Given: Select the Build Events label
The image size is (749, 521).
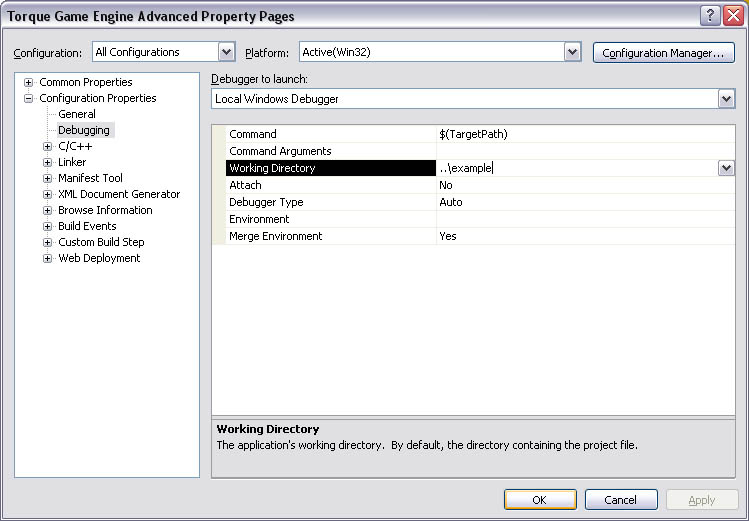Looking at the screenshot, I should (x=87, y=226).
